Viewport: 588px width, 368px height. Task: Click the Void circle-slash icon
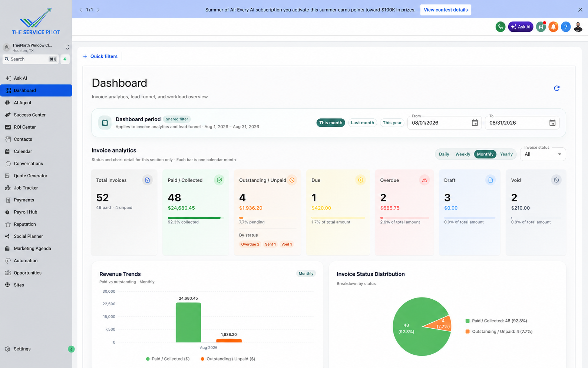(x=556, y=180)
